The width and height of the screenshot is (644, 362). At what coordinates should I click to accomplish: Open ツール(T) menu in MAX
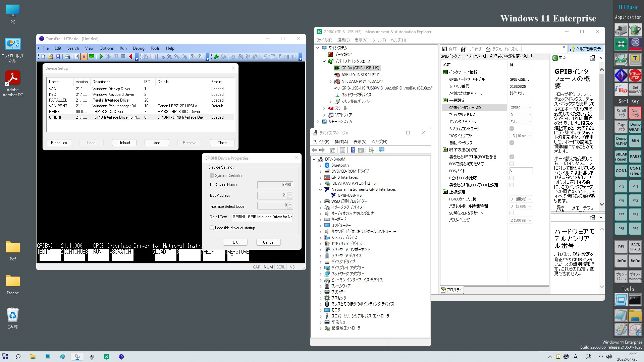(379, 40)
